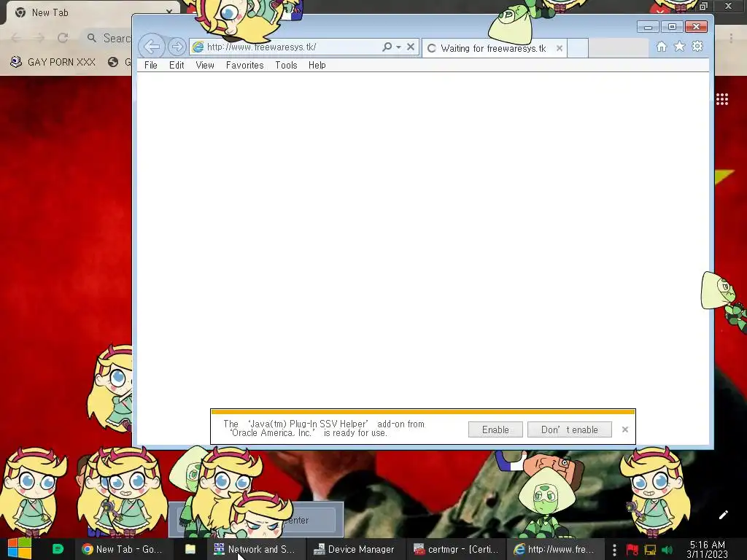Image resolution: width=747 pixels, height=560 pixels.
Task: Click the red flag Action Center tray icon
Action: pos(632,550)
